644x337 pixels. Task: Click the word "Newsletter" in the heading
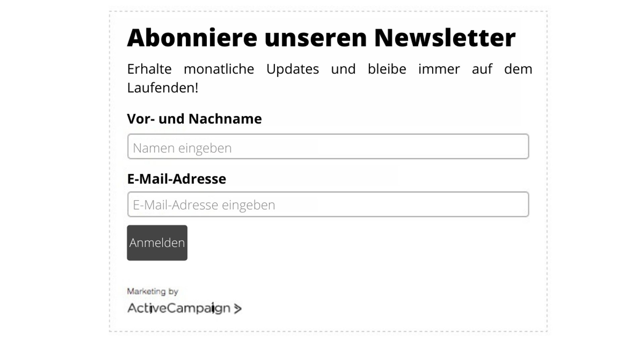445,37
